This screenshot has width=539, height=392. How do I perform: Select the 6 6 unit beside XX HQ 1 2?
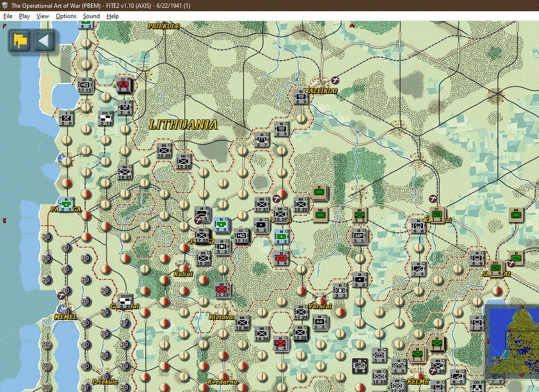418,226
